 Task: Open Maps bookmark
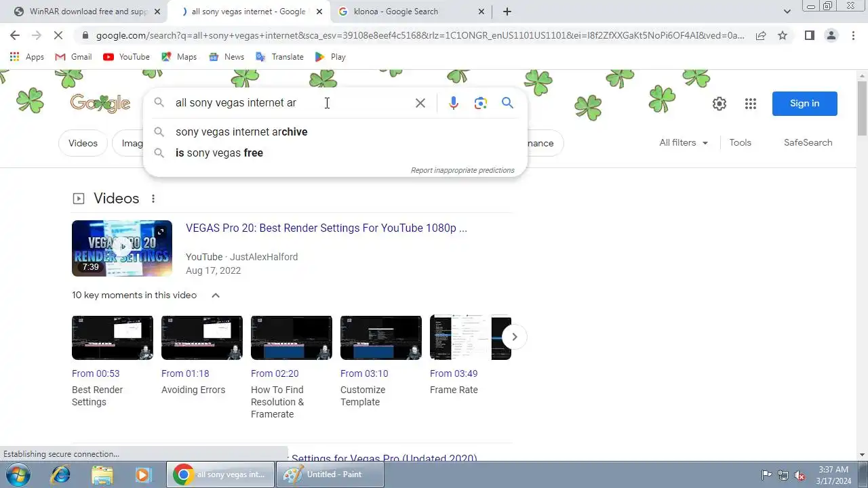tap(179, 57)
